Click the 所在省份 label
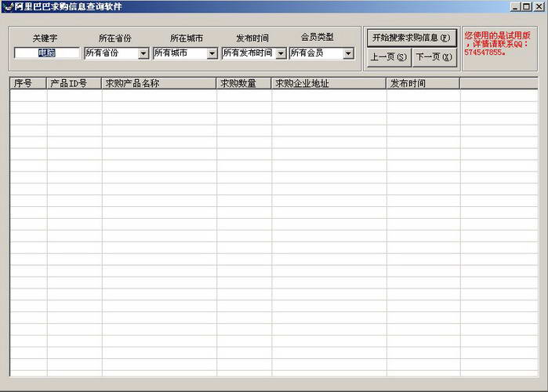 (x=115, y=38)
